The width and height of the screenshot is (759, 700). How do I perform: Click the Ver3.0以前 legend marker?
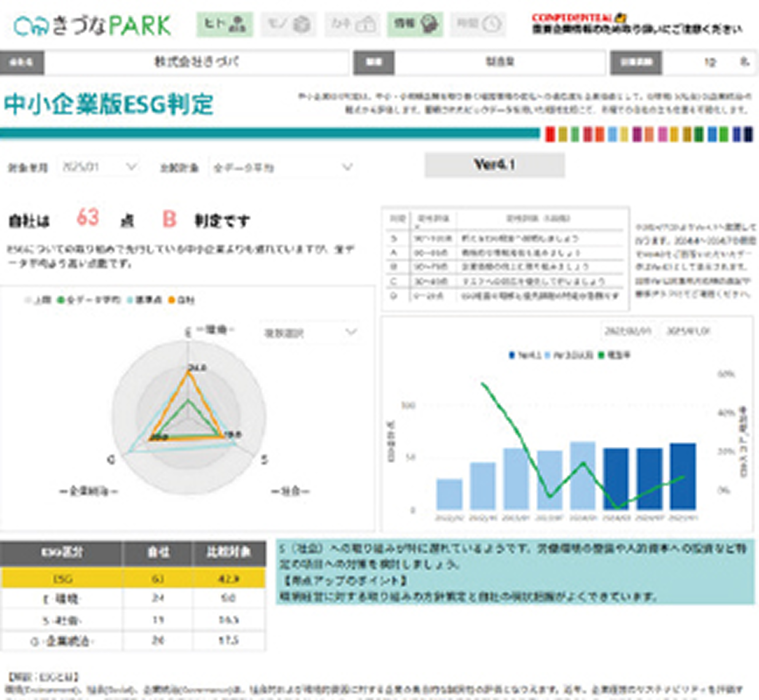click(547, 355)
